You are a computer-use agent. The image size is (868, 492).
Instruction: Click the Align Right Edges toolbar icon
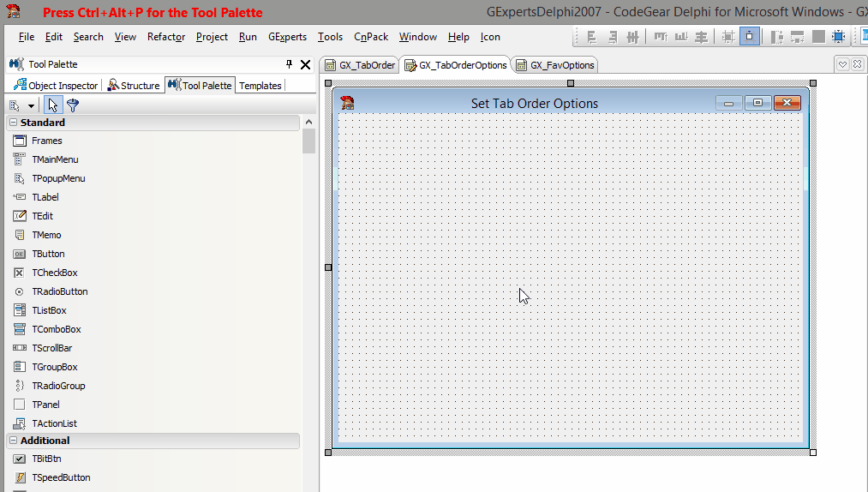click(612, 37)
